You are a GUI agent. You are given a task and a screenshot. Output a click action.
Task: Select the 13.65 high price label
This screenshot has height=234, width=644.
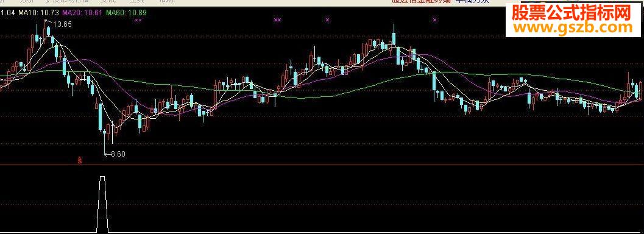tap(62, 24)
